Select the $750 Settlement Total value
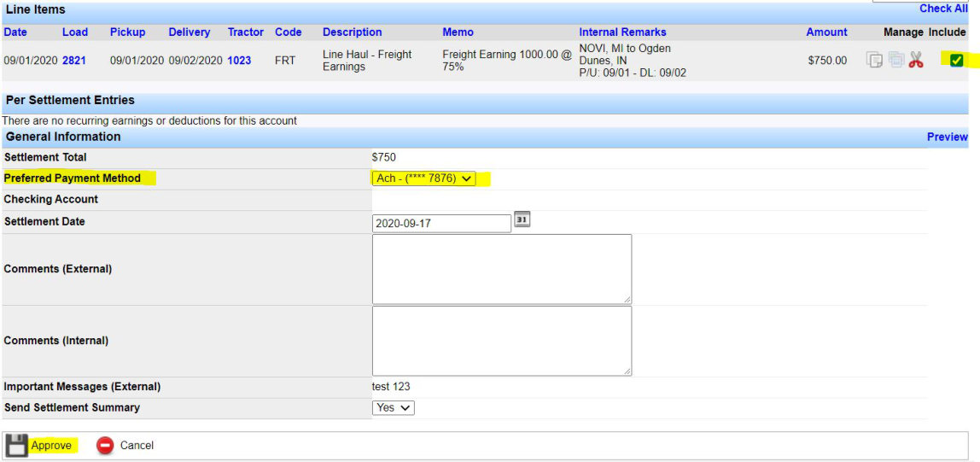Screen dimensions: 980x462 pyautogui.click(x=384, y=157)
